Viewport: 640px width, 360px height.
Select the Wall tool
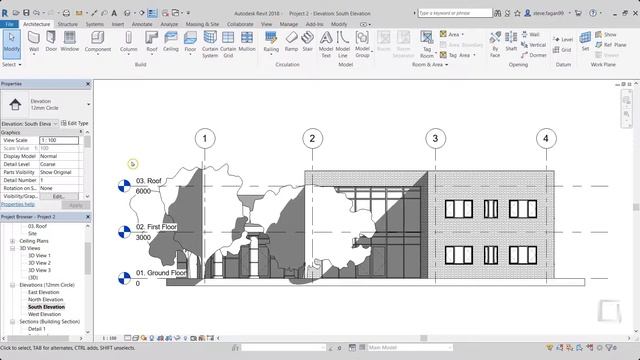34,42
